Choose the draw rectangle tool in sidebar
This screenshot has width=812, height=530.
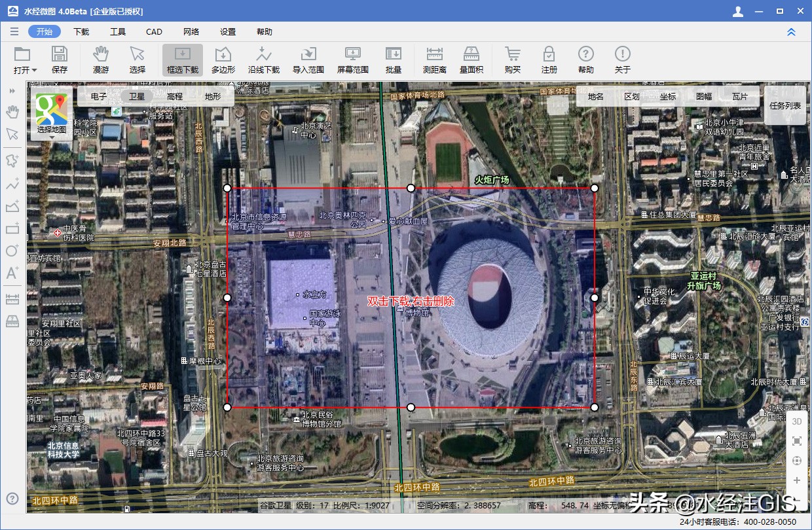pos(12,228)
